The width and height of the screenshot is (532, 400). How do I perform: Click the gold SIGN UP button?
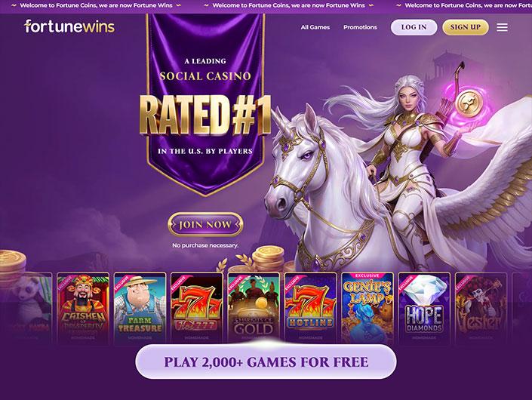tap(466, 27)
